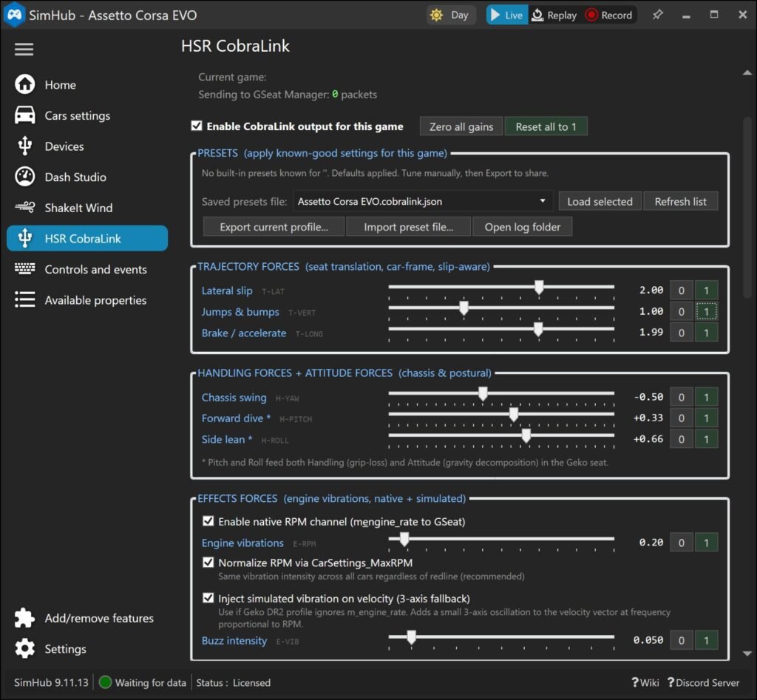Image resolution: width=757 pixels, height=700 pixels.
Task: Click the sun Day icon
Action: 436,15
